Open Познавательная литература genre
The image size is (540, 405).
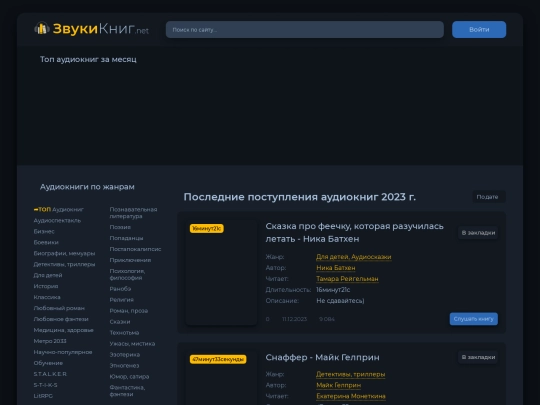tap(133, 213)
